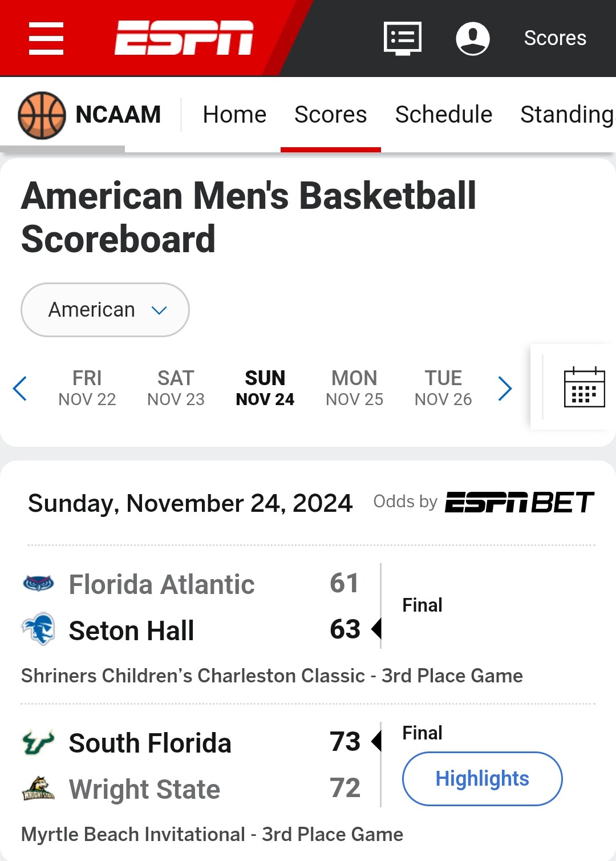Select Sat Nov 23 date
Screen dimensions: 616x861
(176, 388)
